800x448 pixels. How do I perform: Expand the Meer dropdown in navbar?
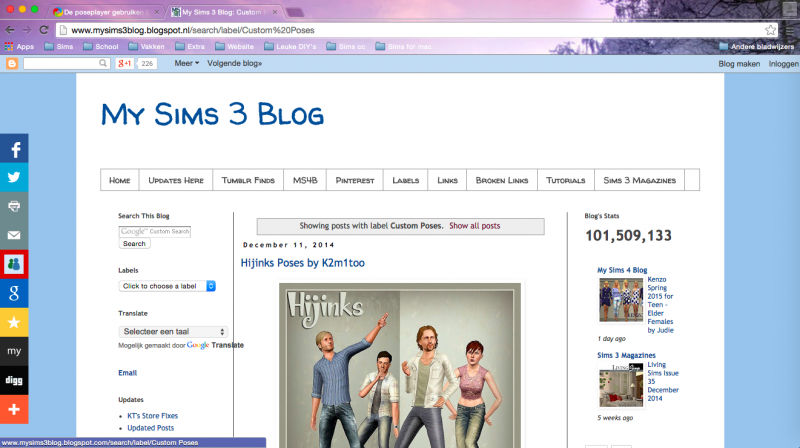(187, 63)
